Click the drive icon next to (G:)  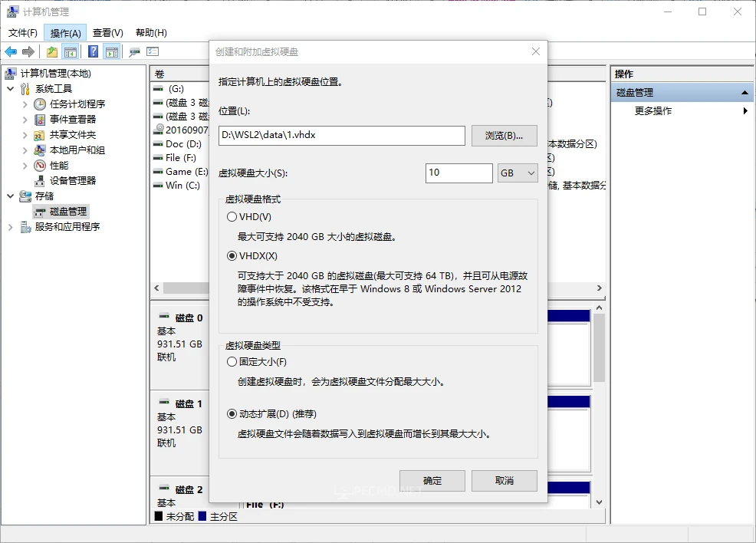click(x=158, y=89)
